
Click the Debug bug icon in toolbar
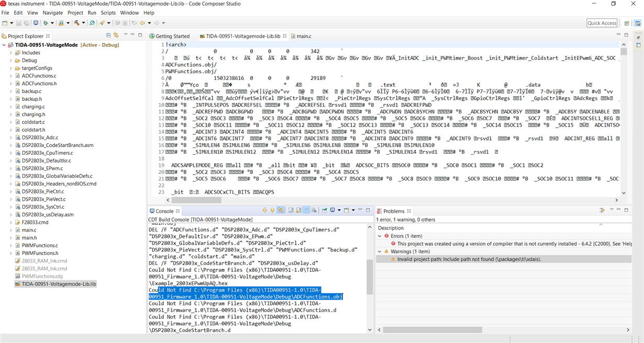tap(46, 23)
